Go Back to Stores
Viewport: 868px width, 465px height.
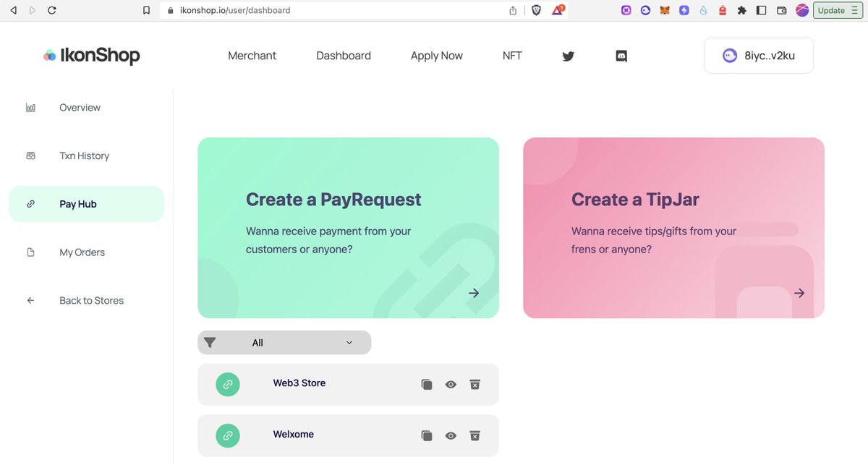click(x=92, y=300)
